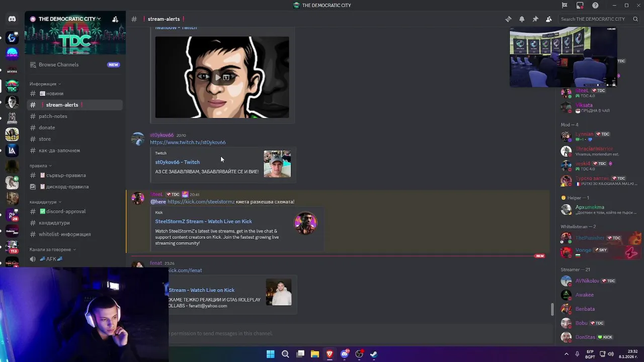Open Brave browser from taskbar
644x362 pixels.
tap(330, 354)
